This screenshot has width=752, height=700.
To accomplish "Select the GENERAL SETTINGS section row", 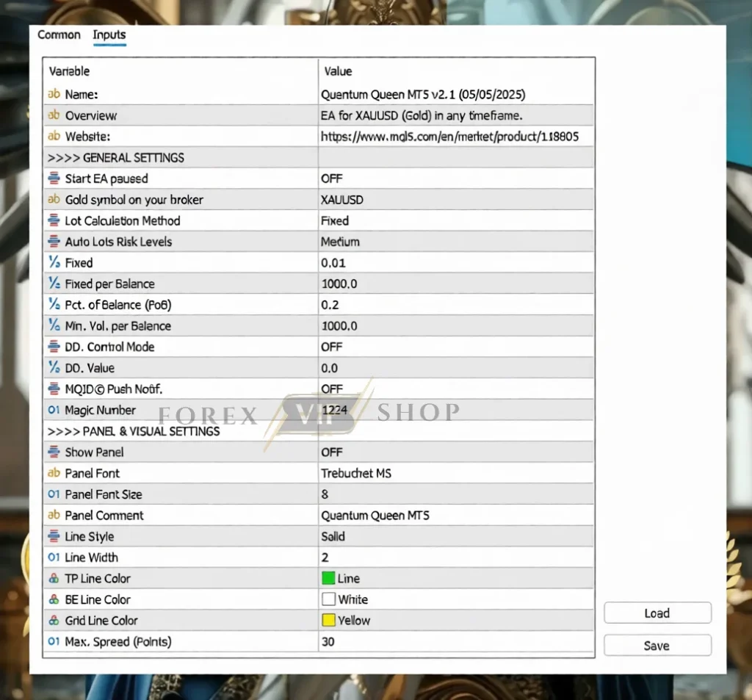I will coord(319,157).
